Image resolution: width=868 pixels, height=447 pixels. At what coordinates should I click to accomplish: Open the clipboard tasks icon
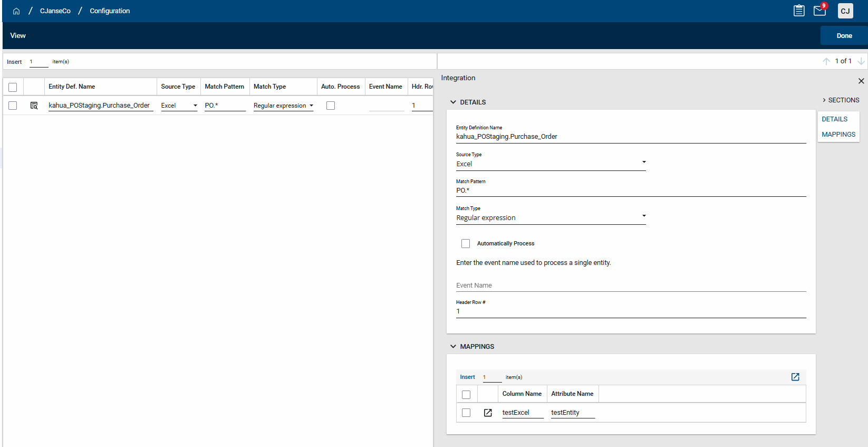tap(799, 11)
